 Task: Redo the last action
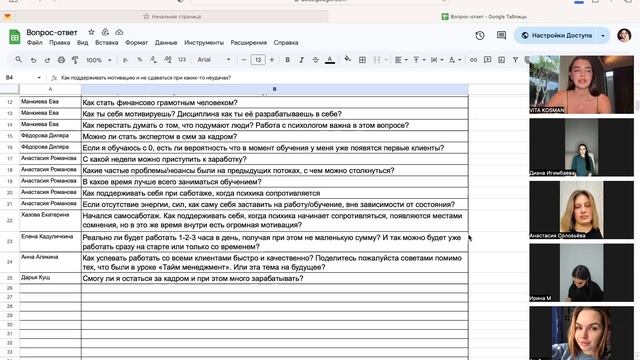(47, 60)
